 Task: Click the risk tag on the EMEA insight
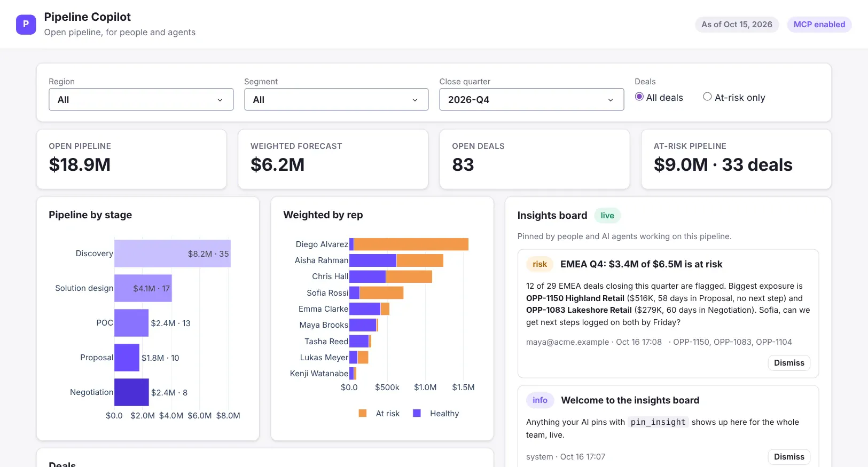539,264
